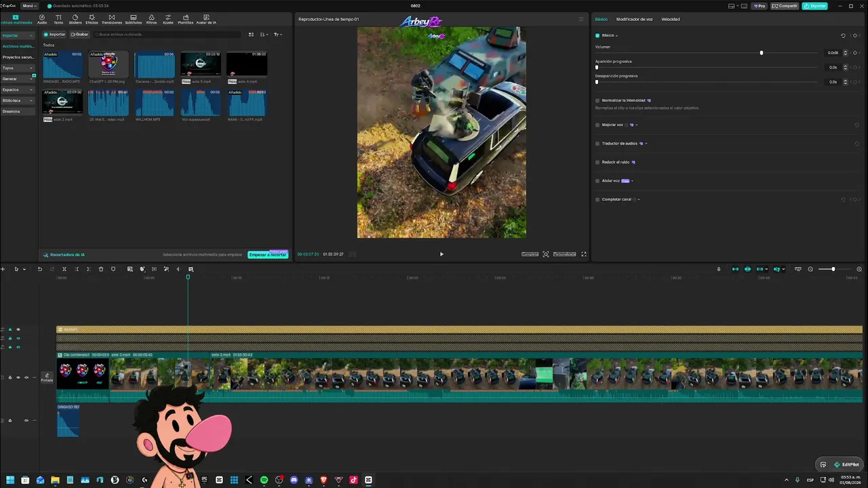Adjust the Volumen slider handle
This screenshot has height=488, width=868.
[762, 52]
